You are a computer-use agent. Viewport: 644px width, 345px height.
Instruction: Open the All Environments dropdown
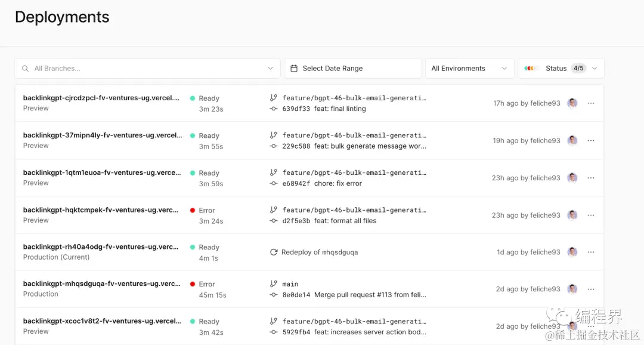pyautogui.click(x=469, y=68)
